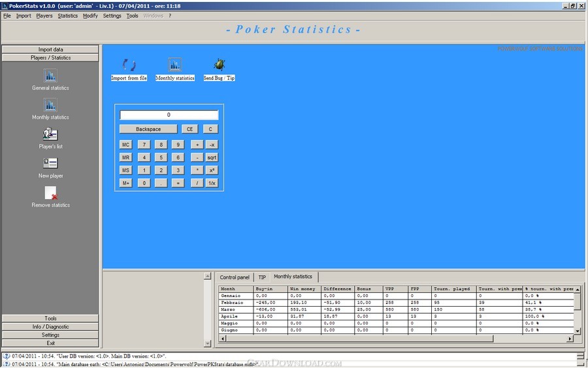Viewport: 588px width, 368px height.
Task: Click the Send Bug / Tip icon
Action: 219,65
